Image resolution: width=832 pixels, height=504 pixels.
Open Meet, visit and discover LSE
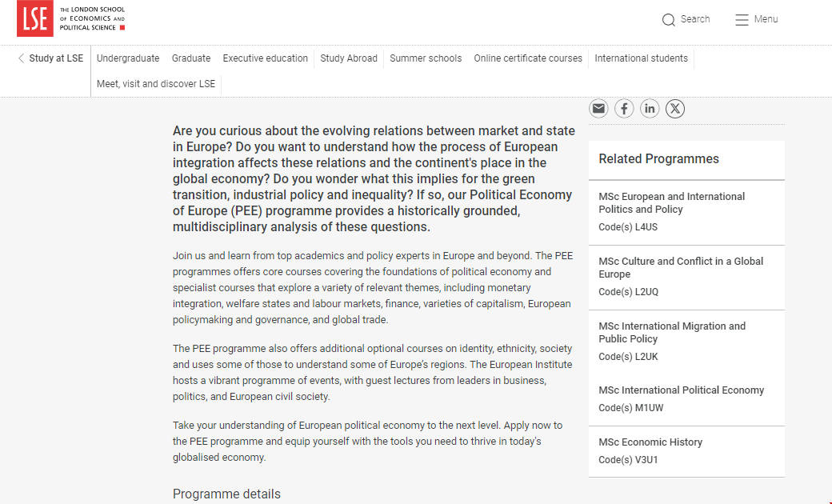(156, 84)
